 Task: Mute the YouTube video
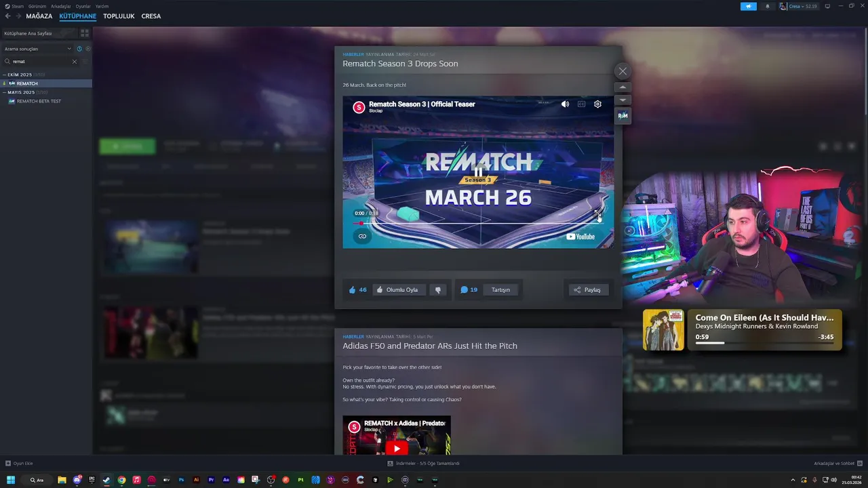(565, 104)
